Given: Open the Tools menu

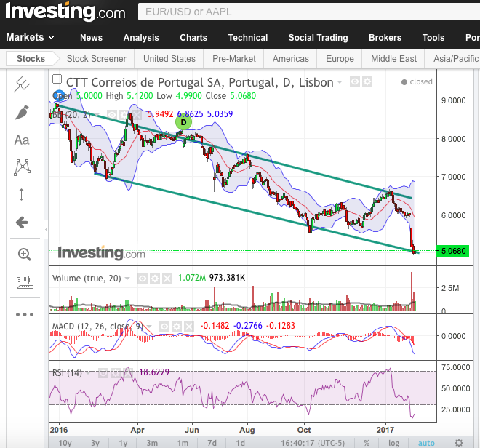Looking at the screenshot, I should point(433,38).
